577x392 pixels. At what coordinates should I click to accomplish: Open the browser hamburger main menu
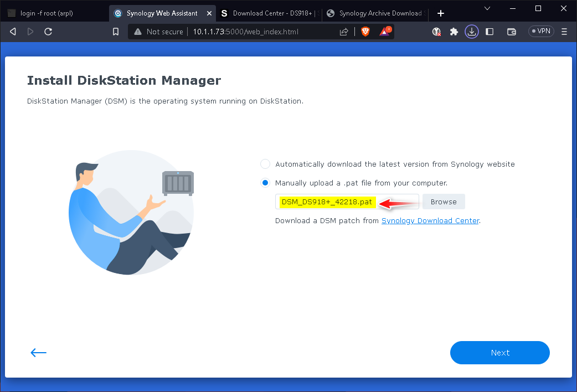[564, 32]
